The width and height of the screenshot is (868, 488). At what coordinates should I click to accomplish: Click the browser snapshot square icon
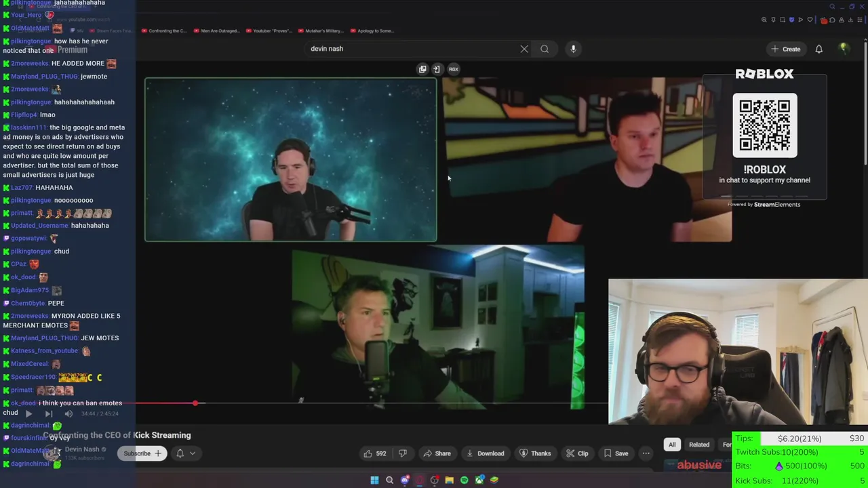783,20
